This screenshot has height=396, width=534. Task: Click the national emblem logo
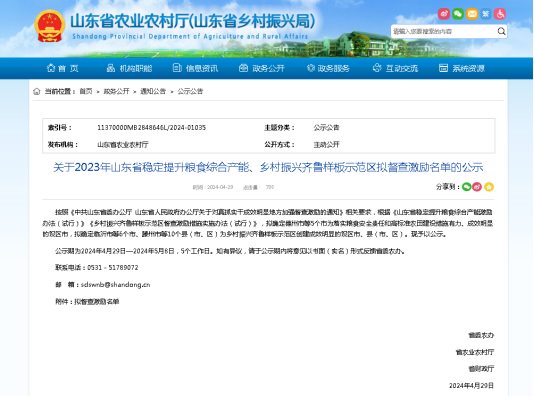click(x=50, y=26)
